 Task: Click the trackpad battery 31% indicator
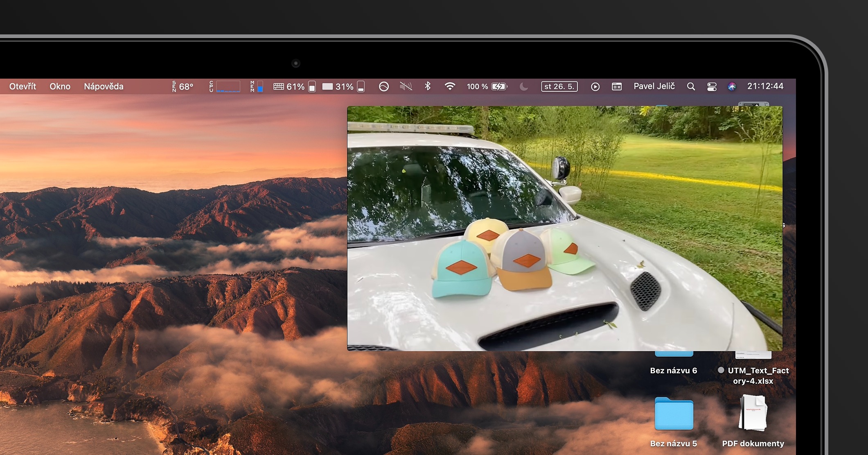tap(343, 86)
